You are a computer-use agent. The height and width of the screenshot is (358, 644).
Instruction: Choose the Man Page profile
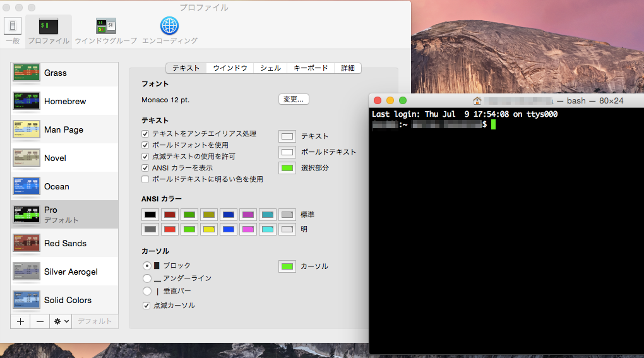coord(64,129)
